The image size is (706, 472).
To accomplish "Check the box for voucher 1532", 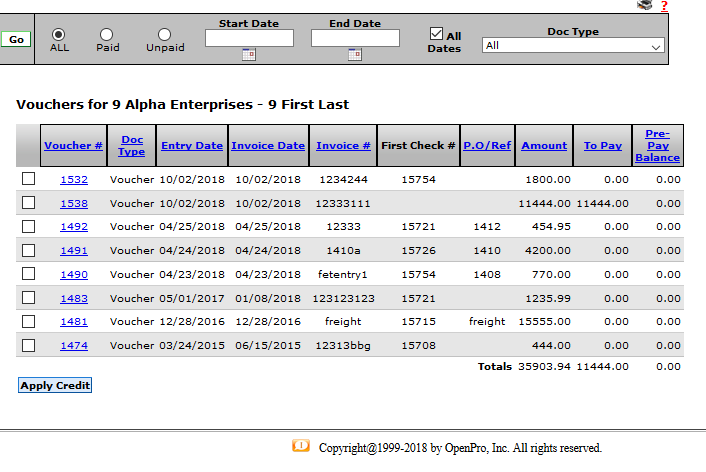I will pyautogui.click(x=29, y=179).
